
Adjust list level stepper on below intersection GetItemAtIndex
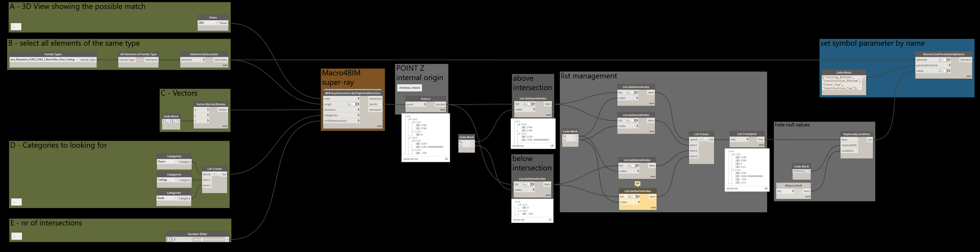pos(532,184)
